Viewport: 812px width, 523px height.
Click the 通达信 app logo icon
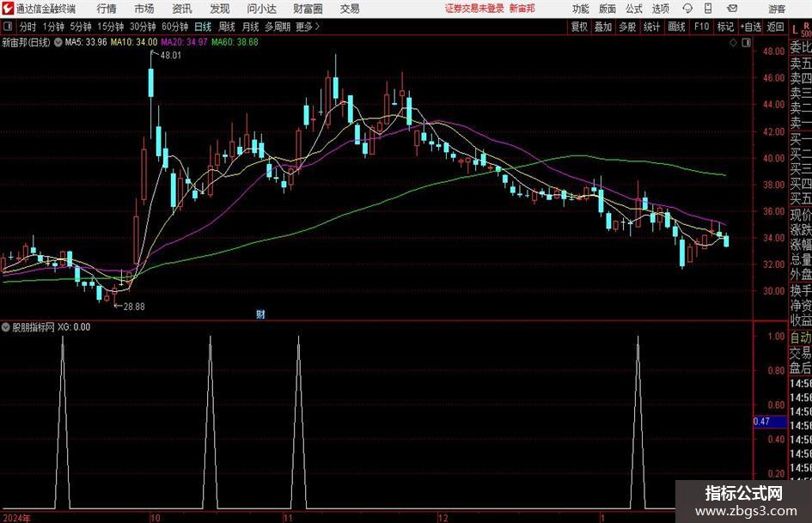click(8, 9)
